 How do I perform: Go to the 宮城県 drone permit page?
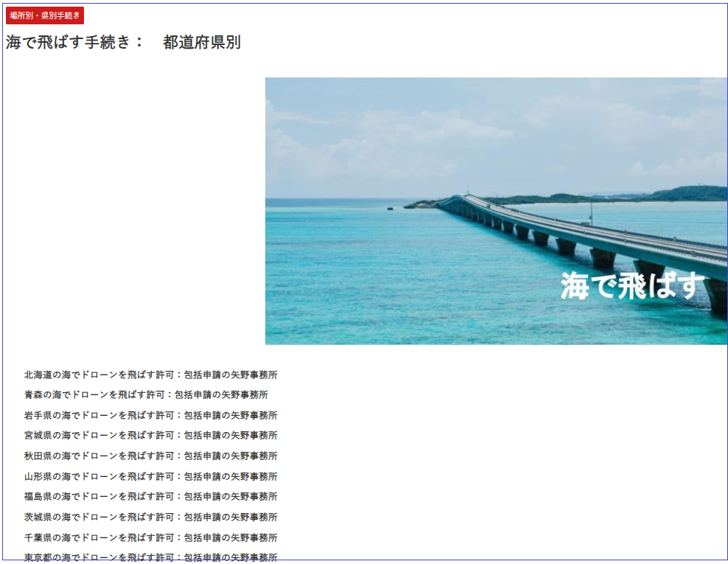(150, 436)
